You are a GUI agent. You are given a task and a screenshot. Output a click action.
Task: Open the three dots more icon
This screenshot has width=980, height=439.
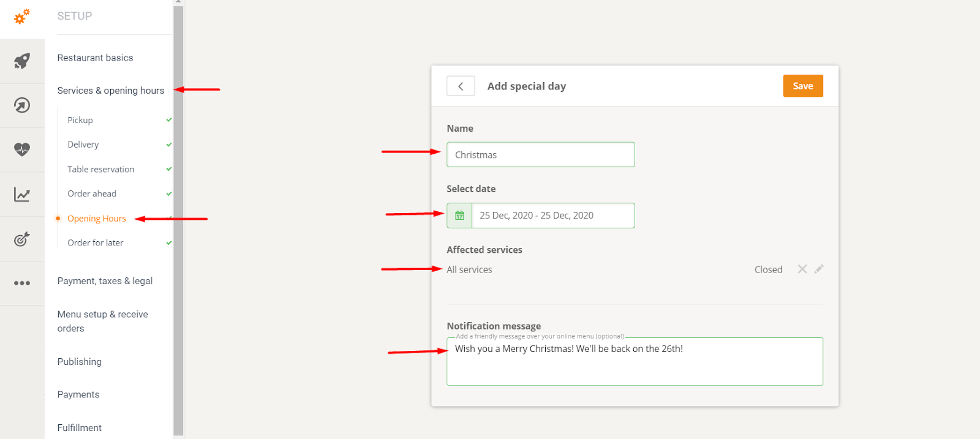click(22, 283)
